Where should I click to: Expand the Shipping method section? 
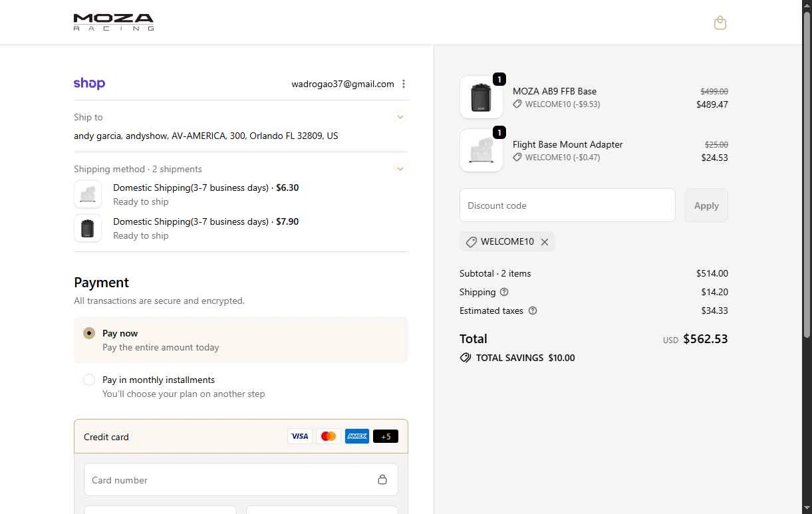coord(400,169)
